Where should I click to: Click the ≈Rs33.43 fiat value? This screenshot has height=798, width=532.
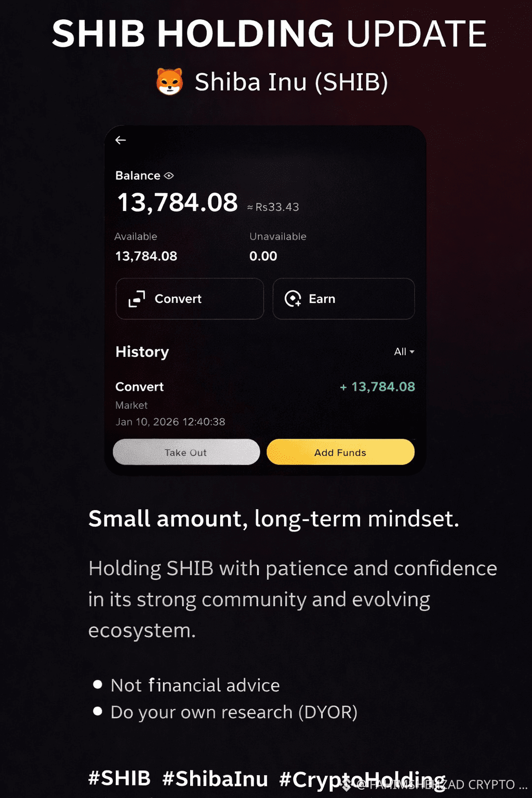pos(273,207)
